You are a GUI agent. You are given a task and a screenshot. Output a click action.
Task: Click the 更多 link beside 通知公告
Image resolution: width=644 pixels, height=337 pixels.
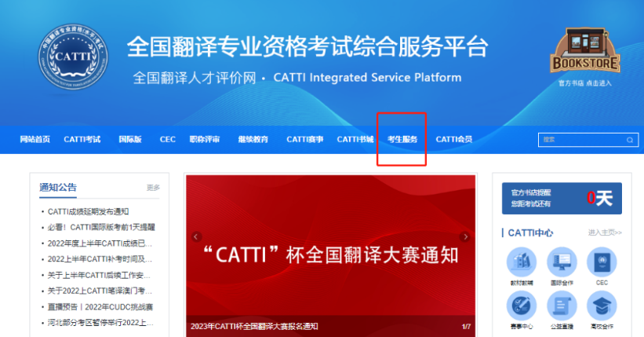(153, 188)
